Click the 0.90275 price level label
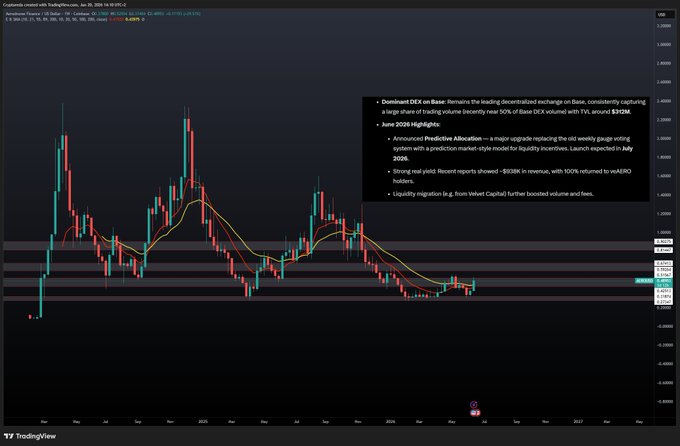The width and height of the screenshot is (680, 446). (664, 241)
